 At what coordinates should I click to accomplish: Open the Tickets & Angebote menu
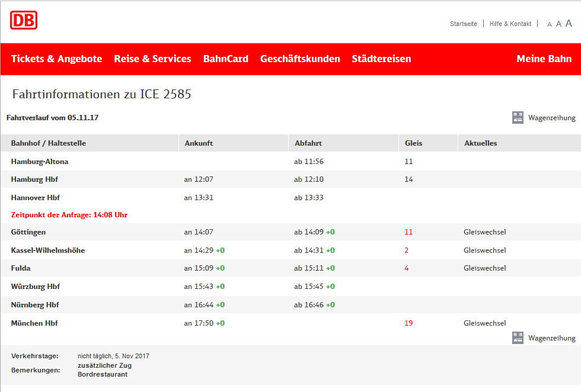56,59
